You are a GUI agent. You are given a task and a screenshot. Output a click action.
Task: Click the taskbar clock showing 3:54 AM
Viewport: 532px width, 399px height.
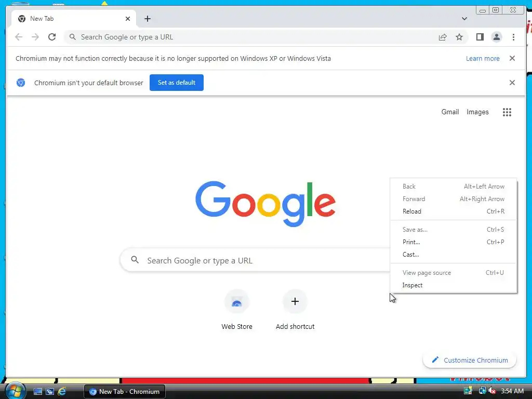coord(512,391)
